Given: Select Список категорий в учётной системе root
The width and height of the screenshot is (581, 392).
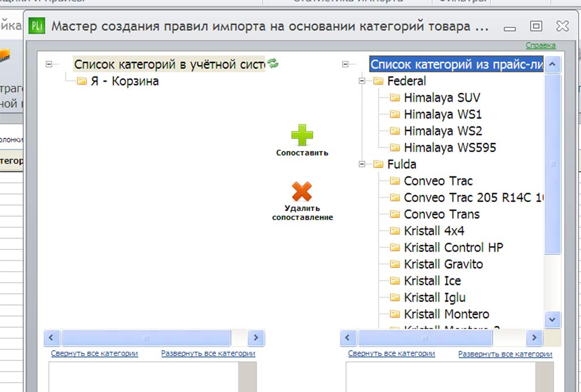Looking at the screenshot, I should (169, 64).
